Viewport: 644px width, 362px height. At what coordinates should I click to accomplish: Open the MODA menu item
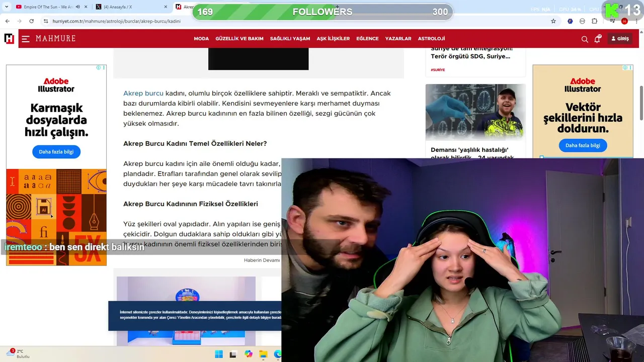[x=201, y=39]
